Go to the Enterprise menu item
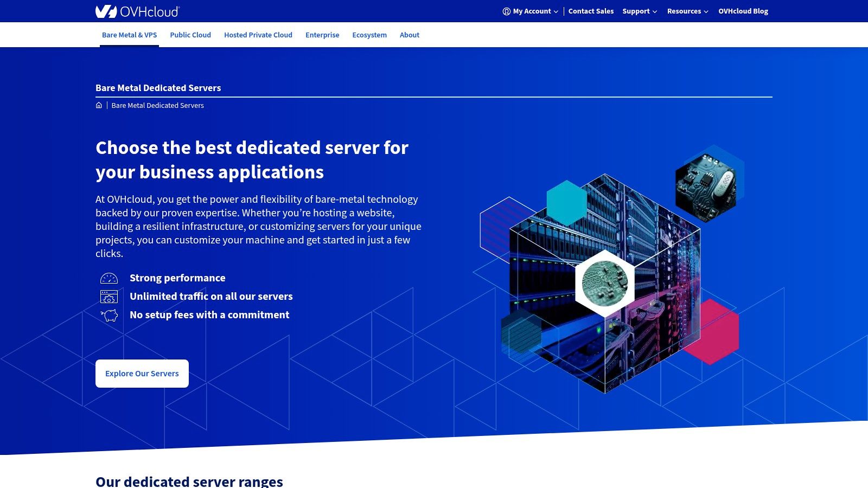The height and width of the screenshot is (488, 868). point(322,35)
